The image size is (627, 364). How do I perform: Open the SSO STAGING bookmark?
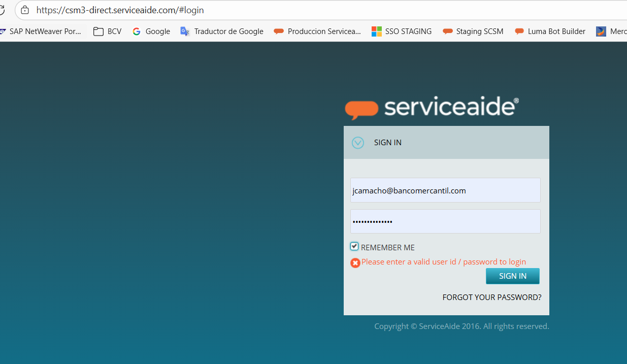(402, 31)
